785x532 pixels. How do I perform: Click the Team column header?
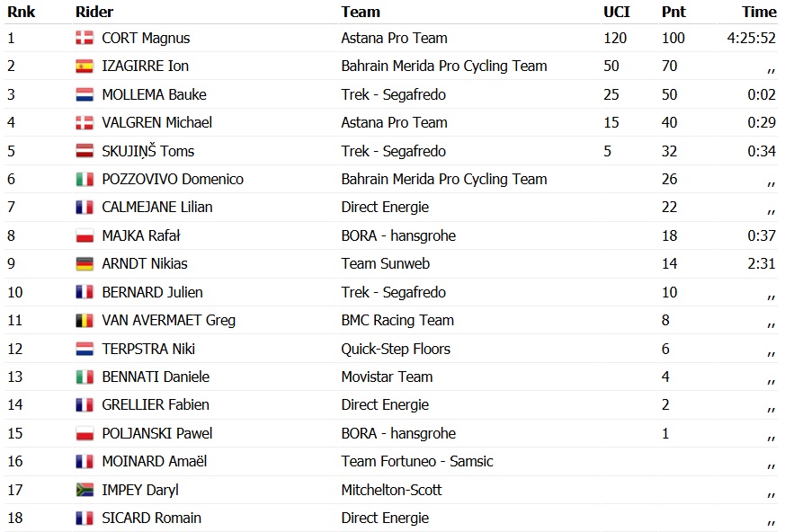pyautogui.click(x=361, y=12)
